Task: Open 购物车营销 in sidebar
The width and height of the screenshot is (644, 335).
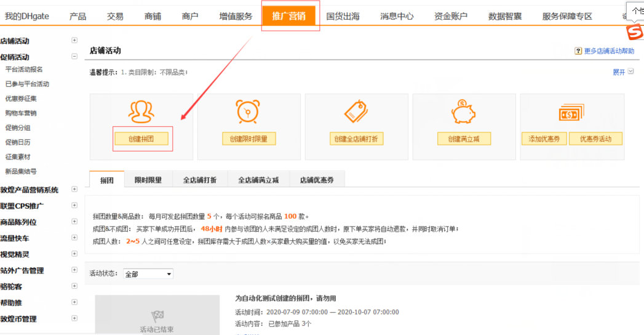Action: tap(21, 113)
